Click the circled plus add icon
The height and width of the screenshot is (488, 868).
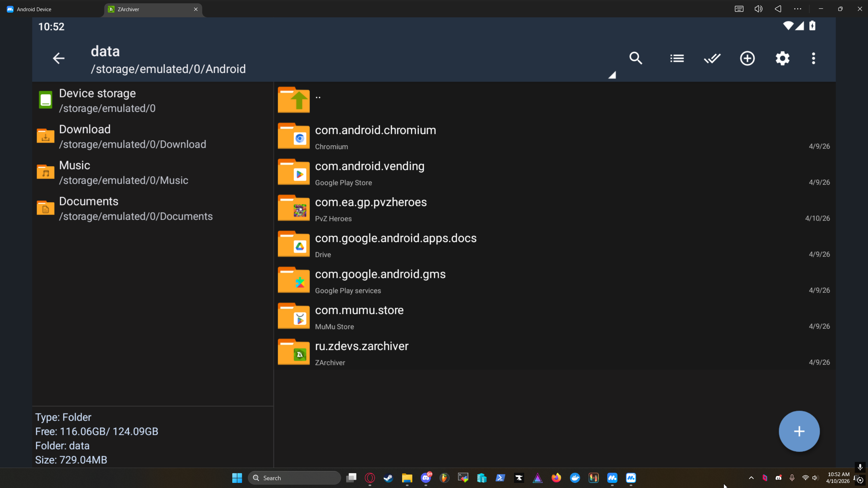pos(747,58)
